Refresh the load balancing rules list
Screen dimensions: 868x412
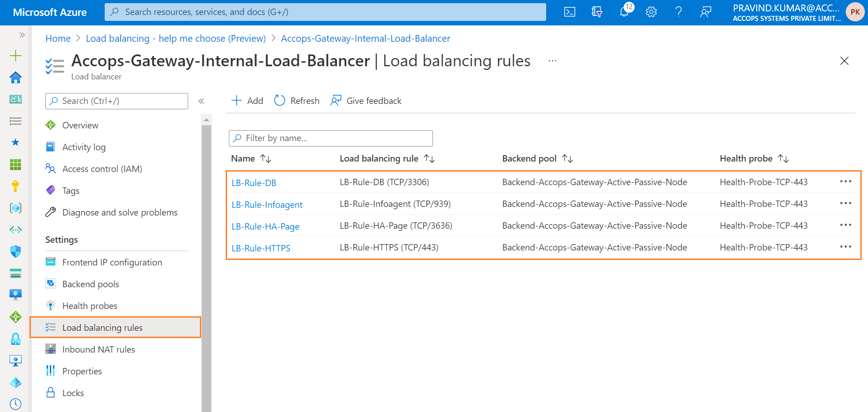297,101
